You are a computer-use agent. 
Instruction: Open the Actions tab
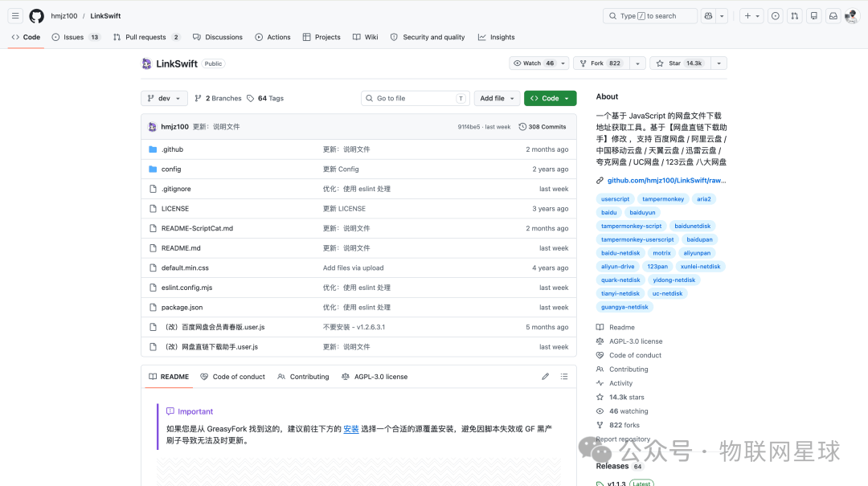coord(273,37)
